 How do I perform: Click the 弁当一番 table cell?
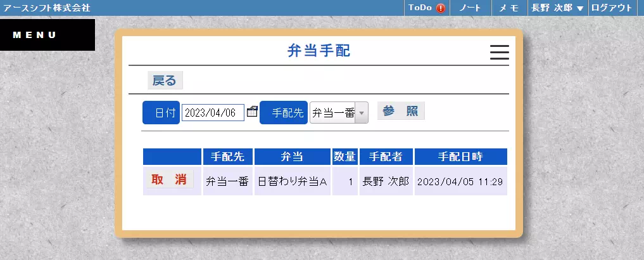[227, 181]
